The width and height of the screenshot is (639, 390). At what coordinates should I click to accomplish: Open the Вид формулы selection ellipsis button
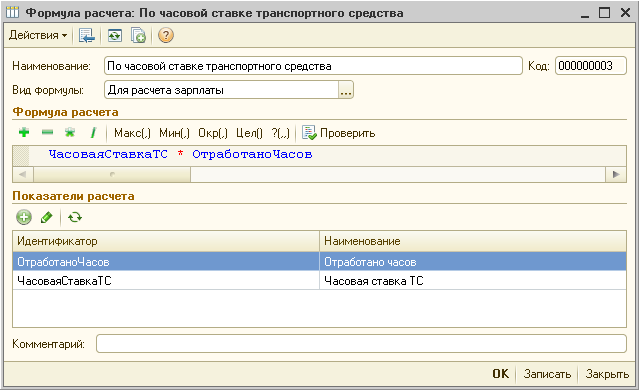[x=346, y=90]
